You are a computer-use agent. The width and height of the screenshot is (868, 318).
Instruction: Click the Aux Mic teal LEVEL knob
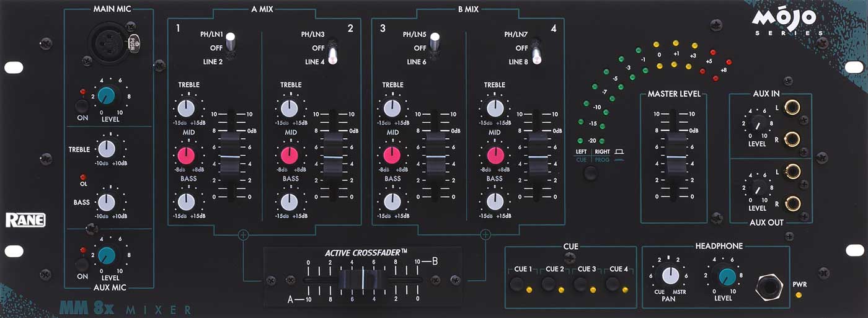107,255
